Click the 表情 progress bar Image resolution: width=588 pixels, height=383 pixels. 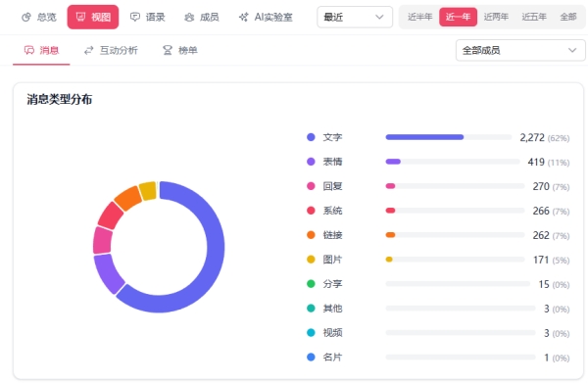pyautogui.click(x=453, y=162)
